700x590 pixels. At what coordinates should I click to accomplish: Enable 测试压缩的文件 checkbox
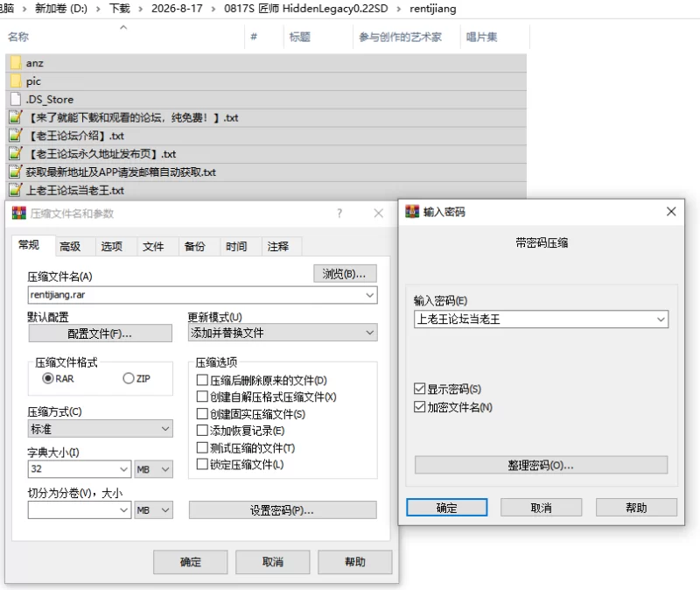[202, 447]
